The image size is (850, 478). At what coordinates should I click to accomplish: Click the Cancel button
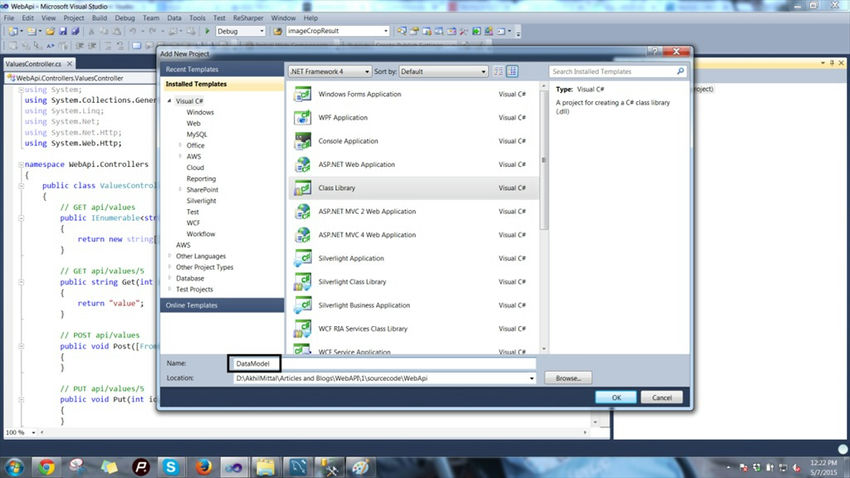pos(661,397)
